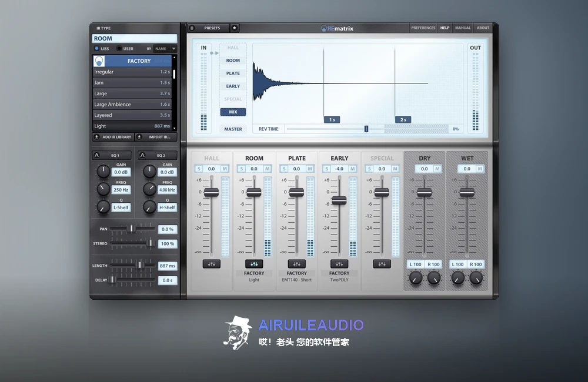Click the input routing arrow icon
Viewport: 588px width, 382px height.
click(214, 53)
